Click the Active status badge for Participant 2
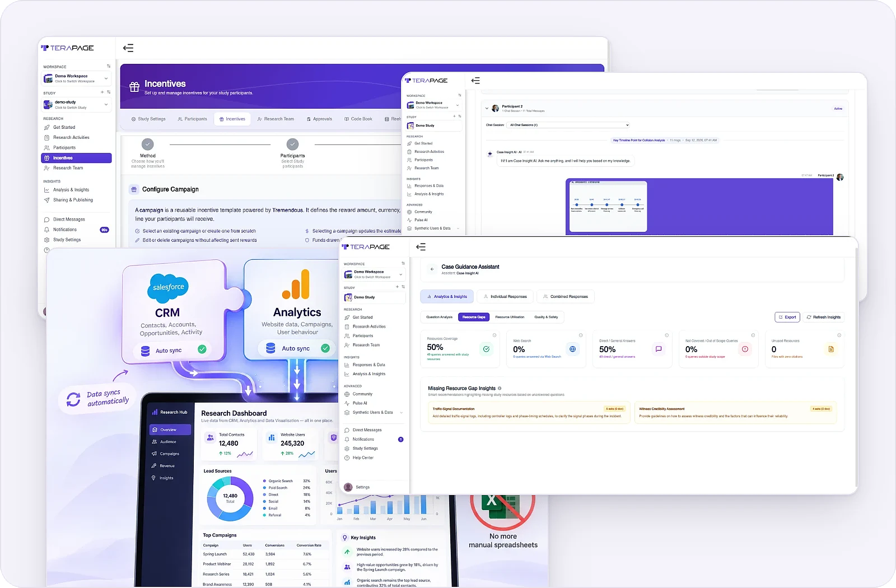 pyautogui.click(x=838, y=109)
